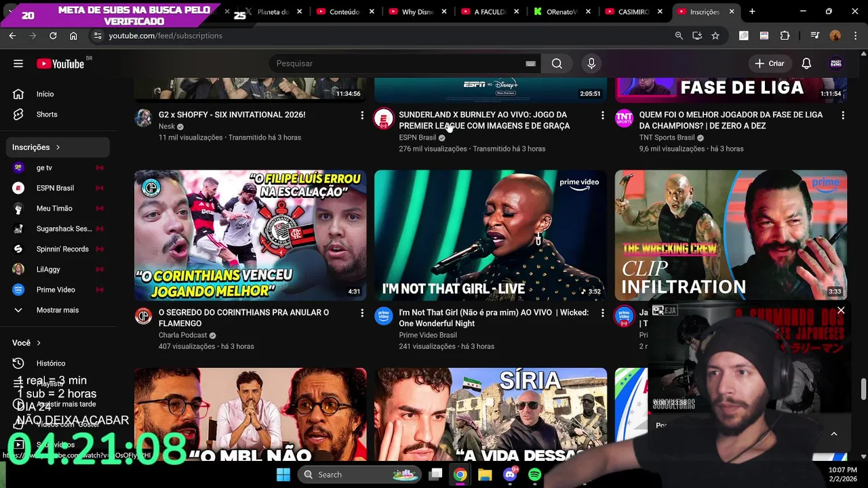Screen dimensions: 868x488
Task: Reload the page in Chrome
Action: tap(53, 36)
